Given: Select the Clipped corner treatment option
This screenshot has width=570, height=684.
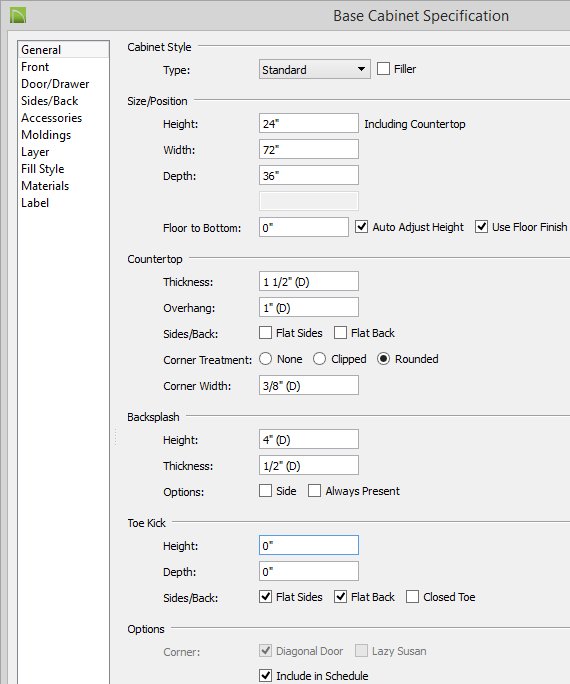Looking at the screenshot, I should (x=320, y=359).
